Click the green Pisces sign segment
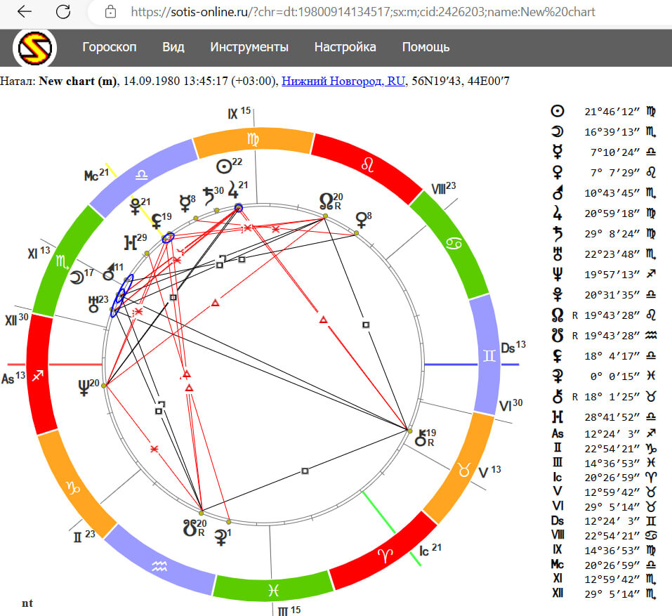This screenshot has width=672, height=616. pos(273,590)
